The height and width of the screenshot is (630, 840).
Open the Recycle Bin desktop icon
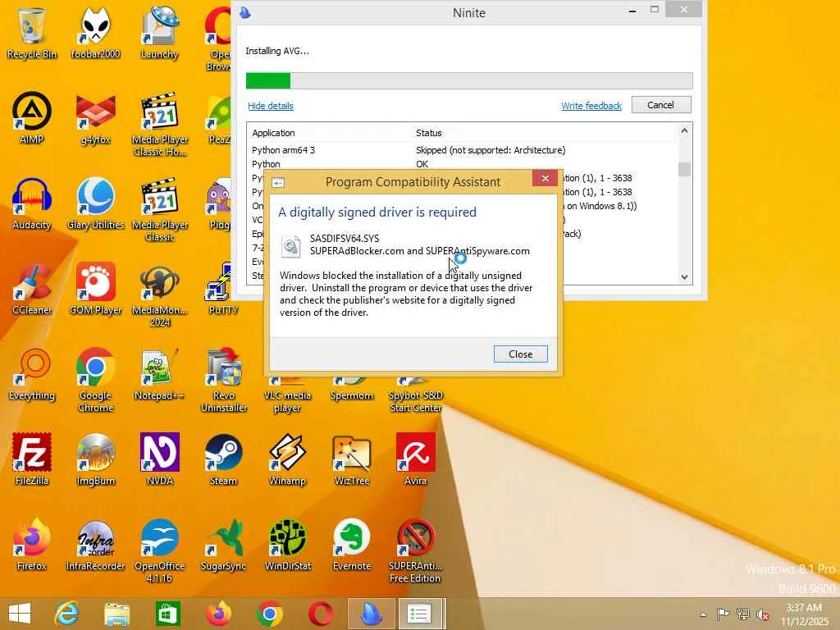click(32, 33)
